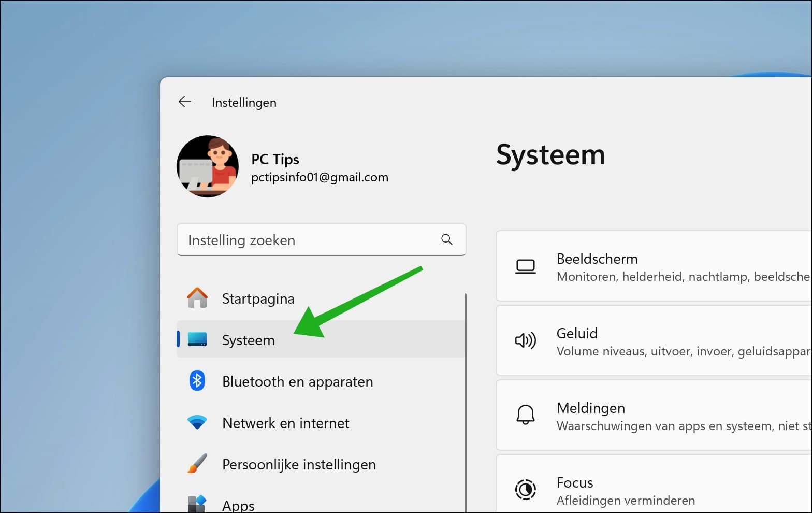Click the paintbrush Persoonlijke instellingen icon
Image resolution: width=812 pixels, height=513 pixels.
pos(197,464)
